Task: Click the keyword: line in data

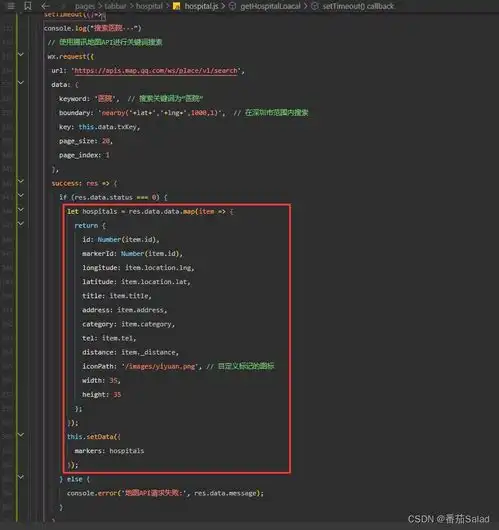Action: click(131, 99)
